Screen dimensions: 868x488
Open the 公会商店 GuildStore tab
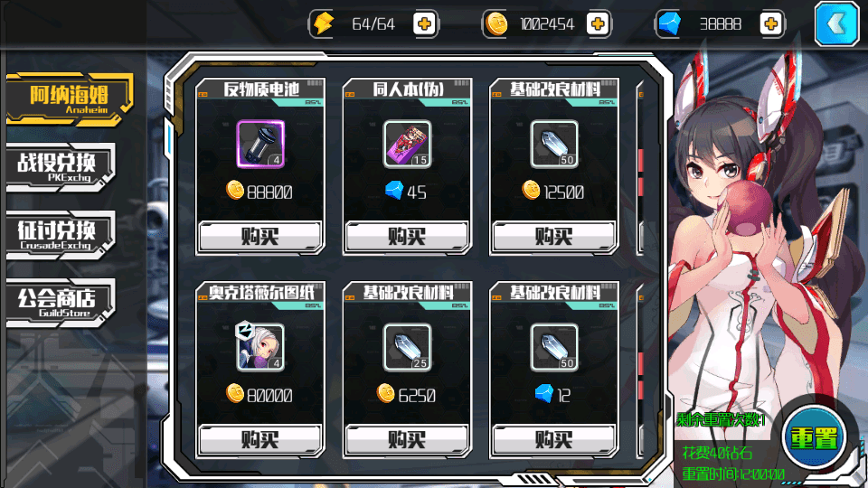tap(61, 303)
